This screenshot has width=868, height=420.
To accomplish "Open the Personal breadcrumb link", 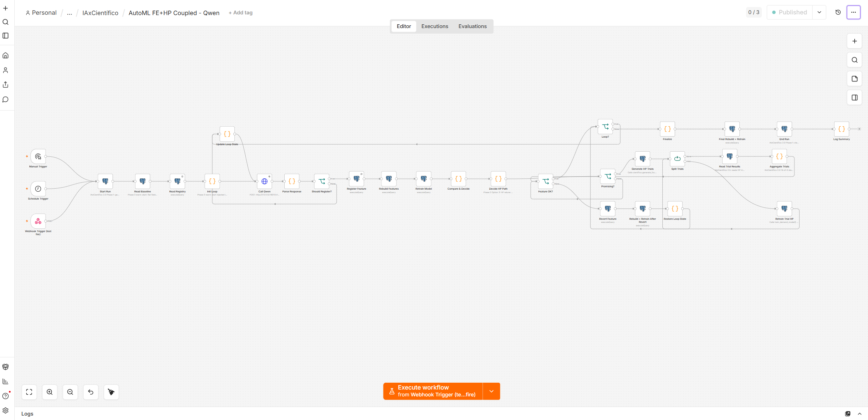I will point(41,13).
